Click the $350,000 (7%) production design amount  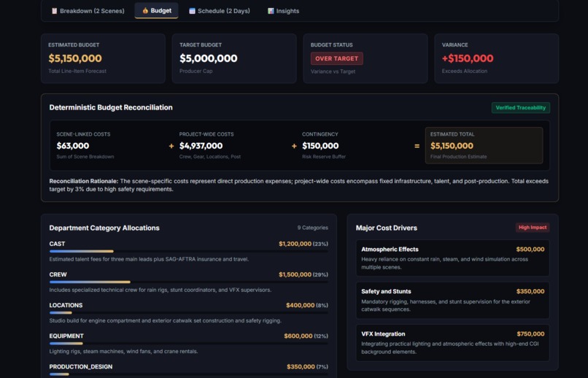308,367
